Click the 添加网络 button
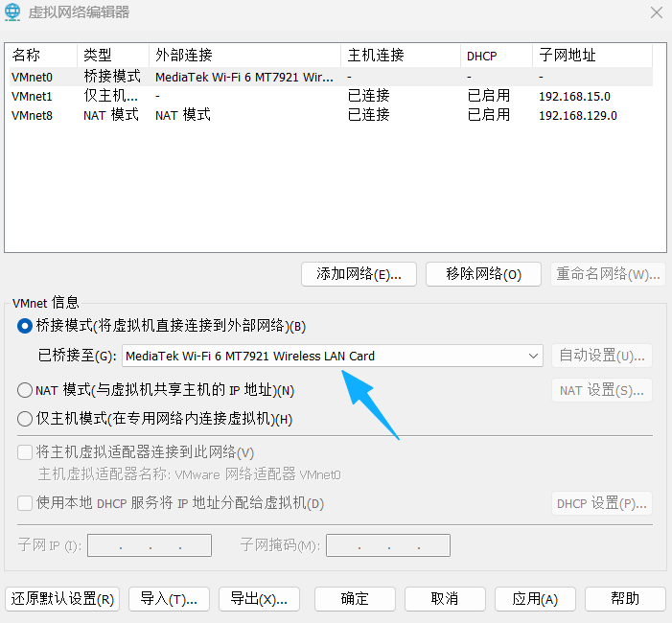This screenshot has height=623, width=672. [359, 274]
